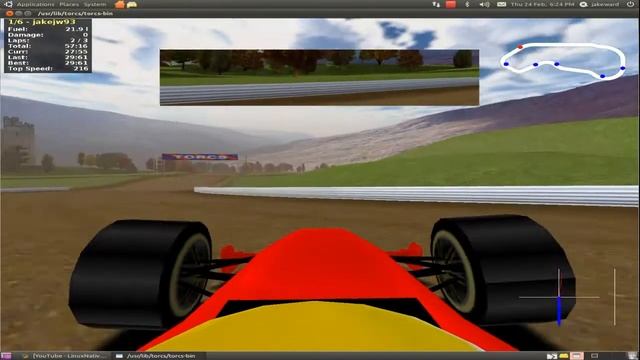Click the blue vertical throttle gauge bar
640x360 pixels.
(x=559, y=311)
